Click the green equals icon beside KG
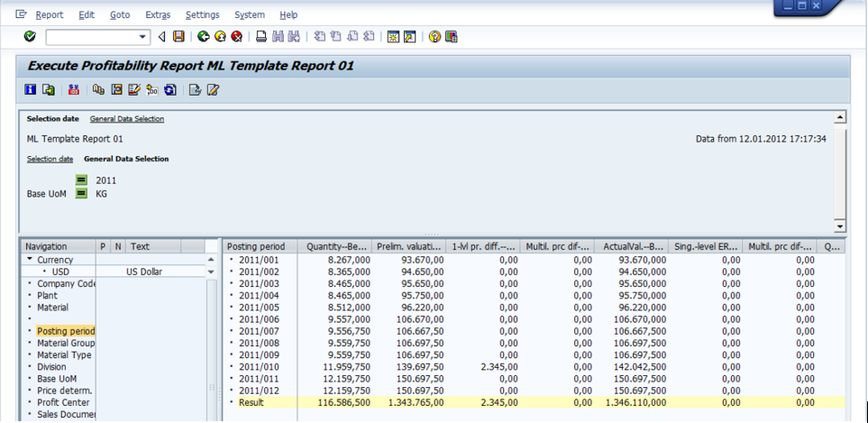Screen dimensions: 868x423 click(81, 194)
